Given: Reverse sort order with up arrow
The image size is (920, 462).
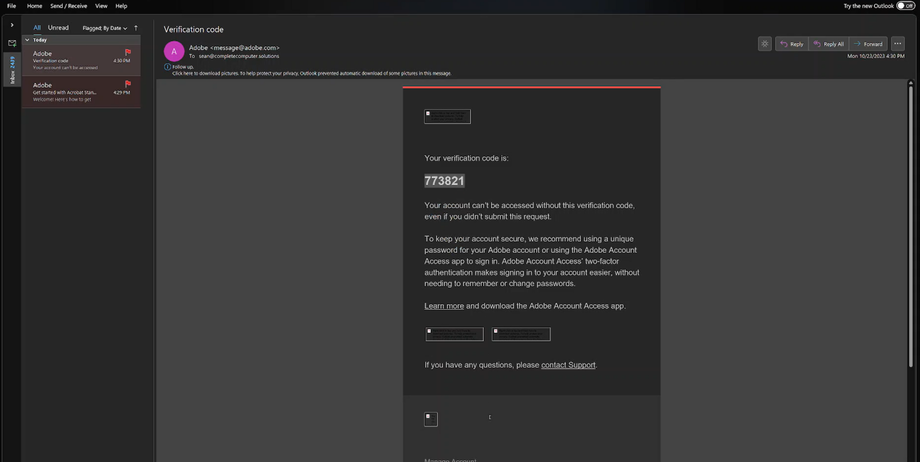Looking at the screenshot, I should tap(136, 28).
